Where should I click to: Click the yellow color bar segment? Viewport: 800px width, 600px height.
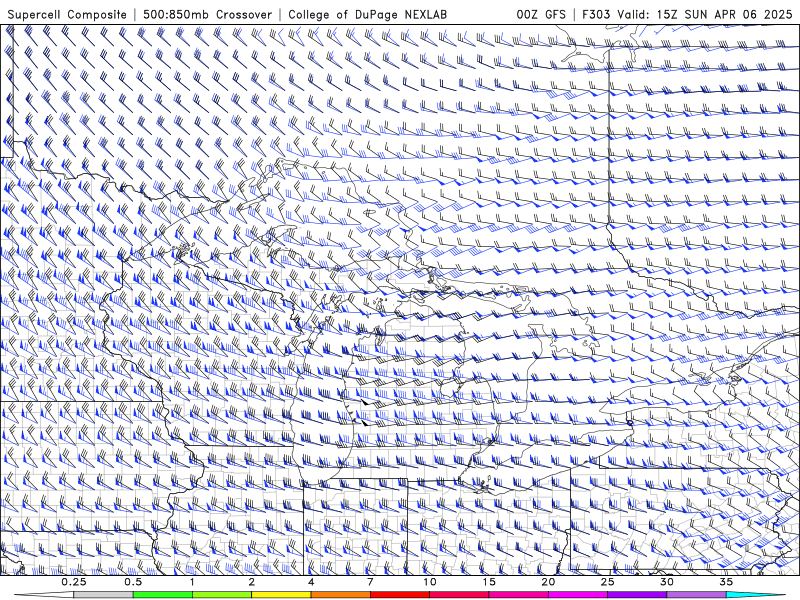tap(281, 595)
